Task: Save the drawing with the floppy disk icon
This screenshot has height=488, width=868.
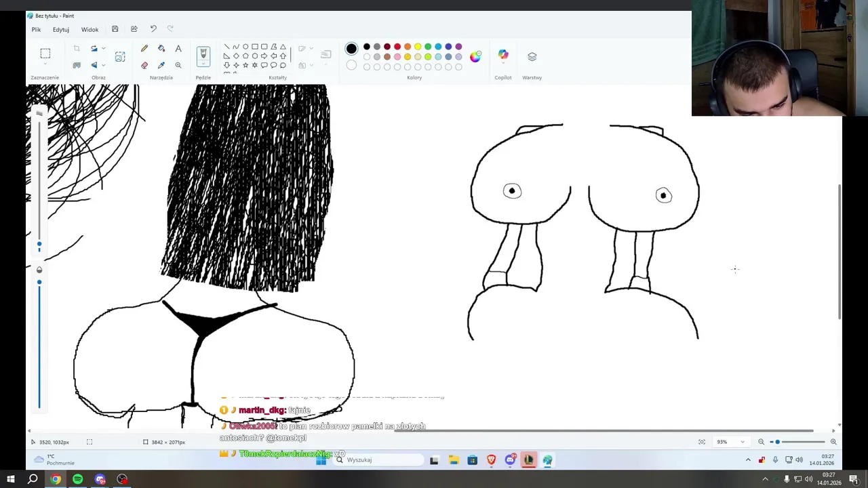Action: click(x=115, y=29)
